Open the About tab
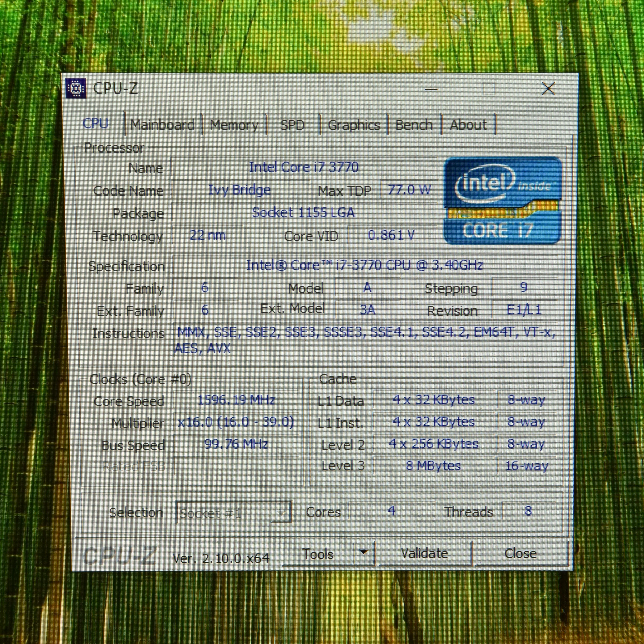Image resolution: width=644 pixels, height=644 pixels. click(x=468, y=125)
